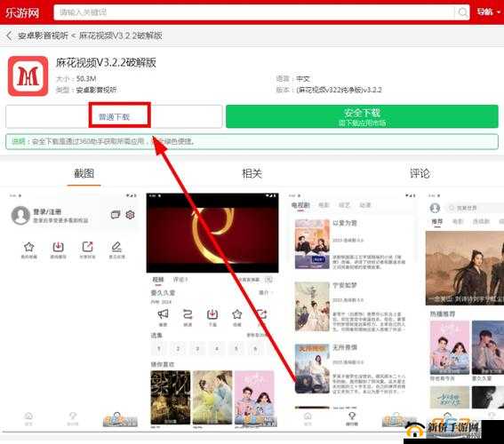Screen dimensions: 504x444
Task: Click the edit pencil icon in first screenshot
Action: point(116,247)
